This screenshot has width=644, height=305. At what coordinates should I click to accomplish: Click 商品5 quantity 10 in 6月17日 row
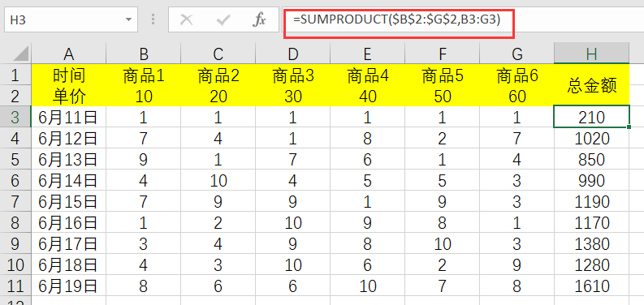pyautogui.click(x=443, y=244)
